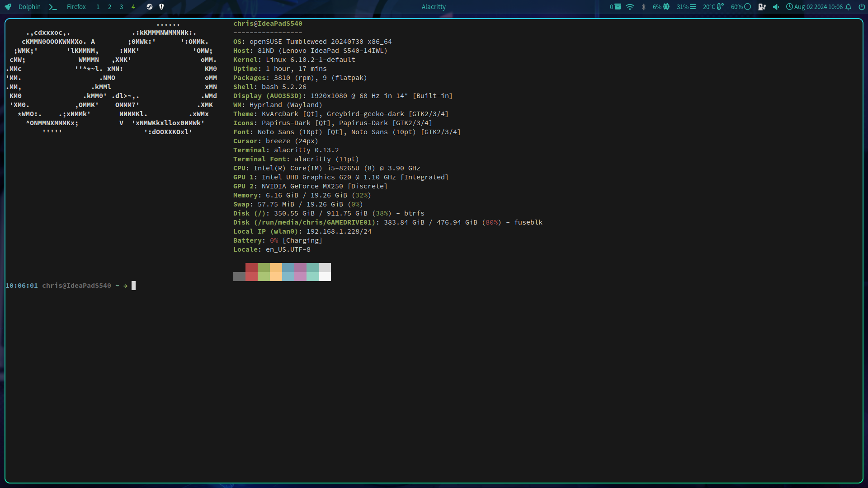Click the Disk GAMEDRIVE01 usage line
This screenshot has width=868, height=488.
click(388, 222)
